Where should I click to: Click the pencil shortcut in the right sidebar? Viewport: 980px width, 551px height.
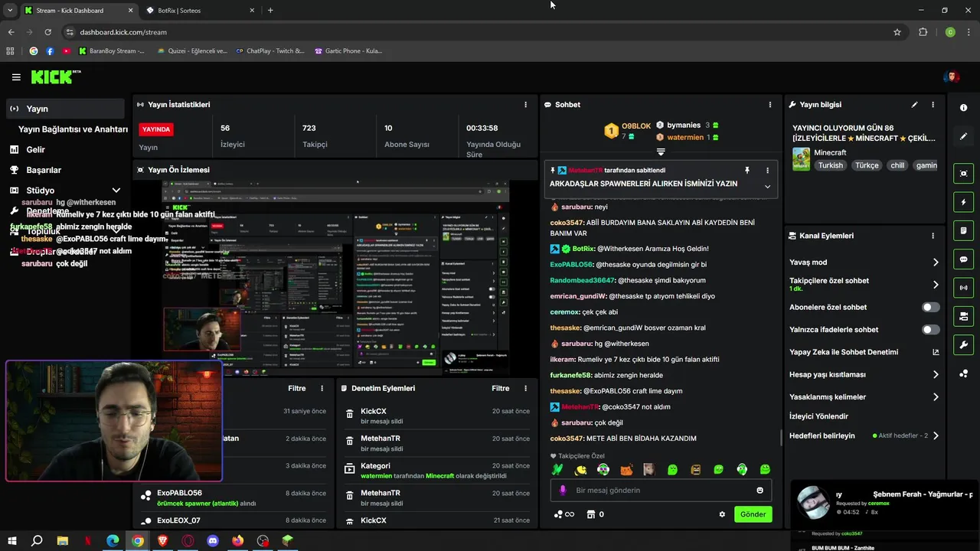click(x=963, y=136)
